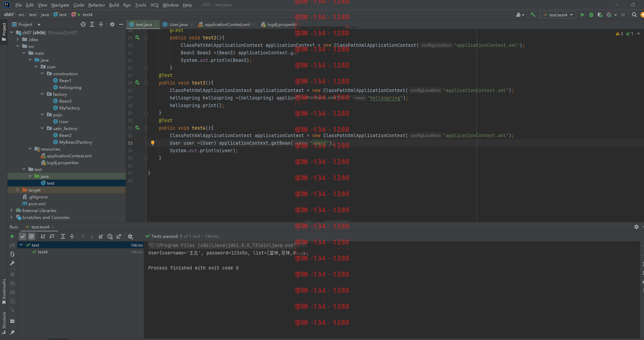Click run gutter icon beside test4
This screenshot has height=340, width=644.
point(137,128)
